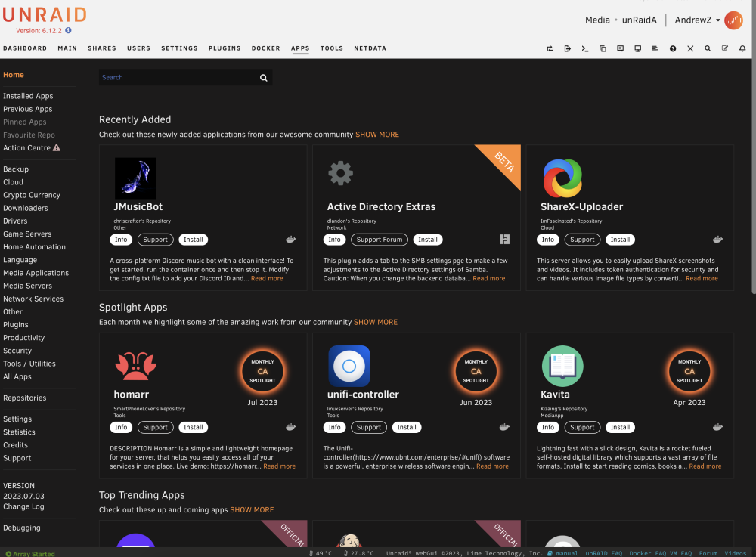
Task: Click the magnifier search icon in toolbar
Action: 708,48
